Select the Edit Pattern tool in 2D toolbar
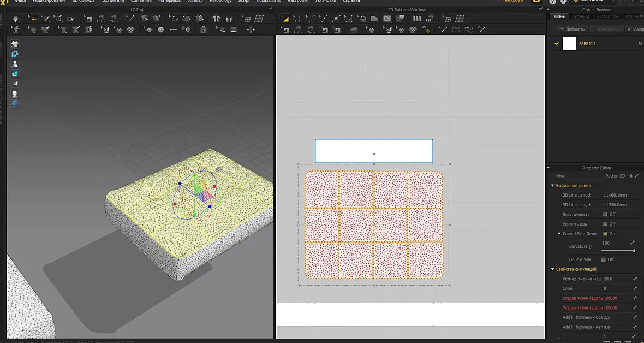The image size is (644, 343). [x=285, y=19]
